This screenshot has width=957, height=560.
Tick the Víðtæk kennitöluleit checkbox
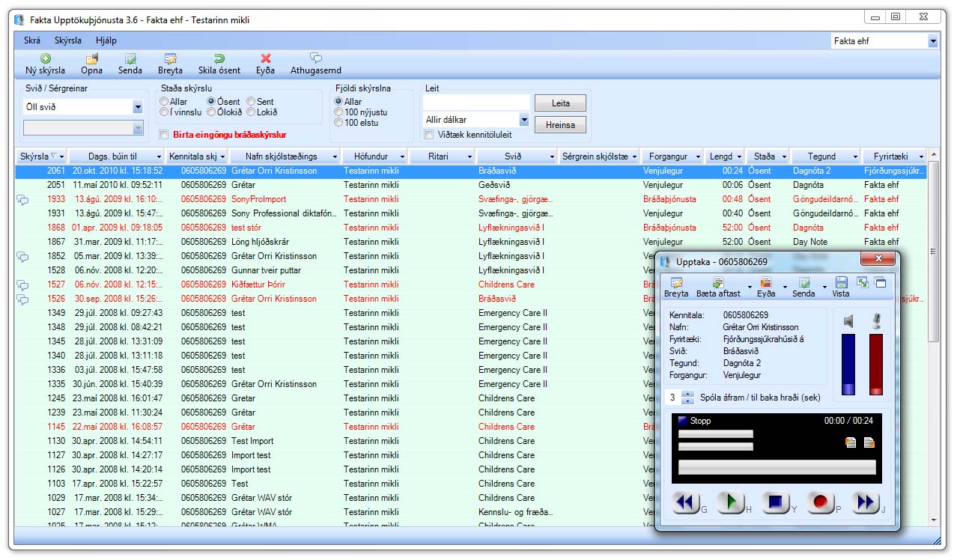429,135
